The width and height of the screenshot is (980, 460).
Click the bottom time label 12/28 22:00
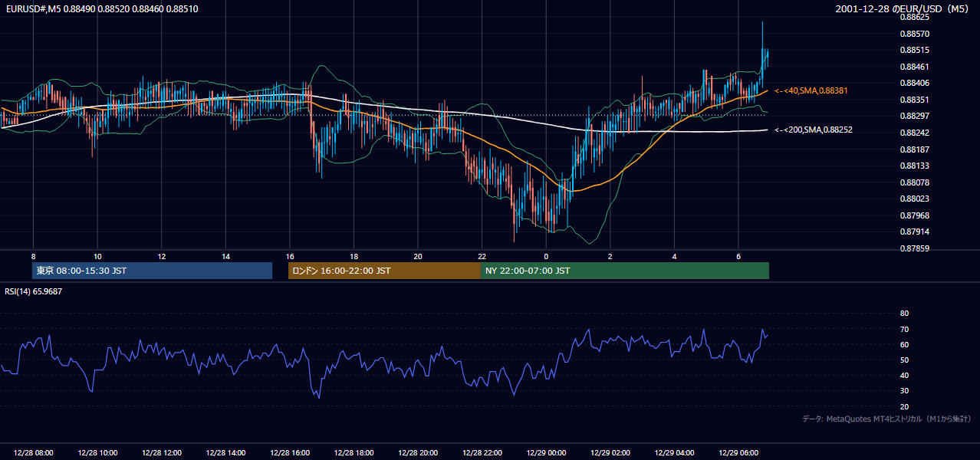tap(482, 453)
